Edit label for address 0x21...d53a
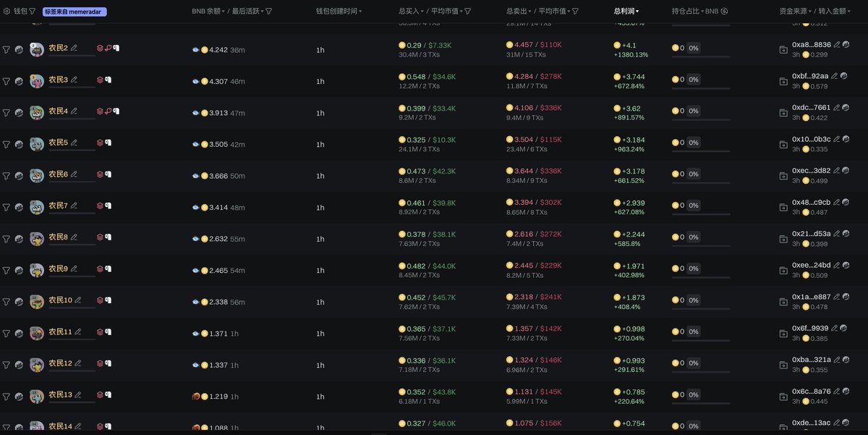This screenshot has width=868, height=435. tap(837, 233)
